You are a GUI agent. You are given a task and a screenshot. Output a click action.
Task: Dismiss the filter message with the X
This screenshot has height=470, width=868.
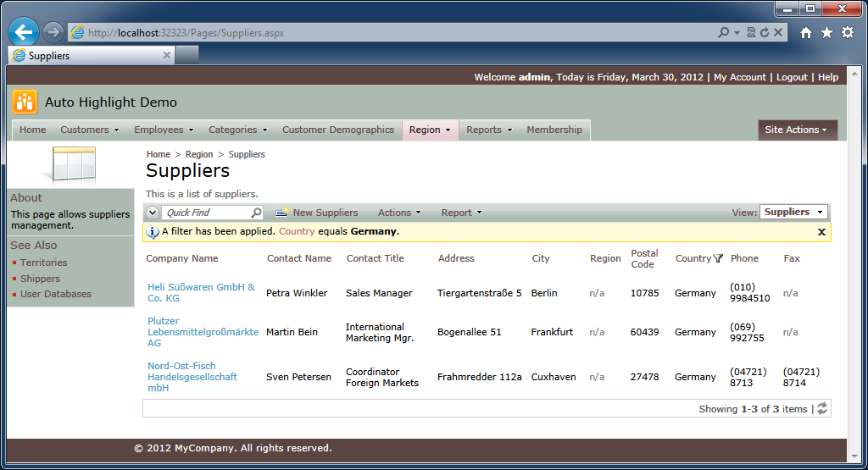point(821,232)
